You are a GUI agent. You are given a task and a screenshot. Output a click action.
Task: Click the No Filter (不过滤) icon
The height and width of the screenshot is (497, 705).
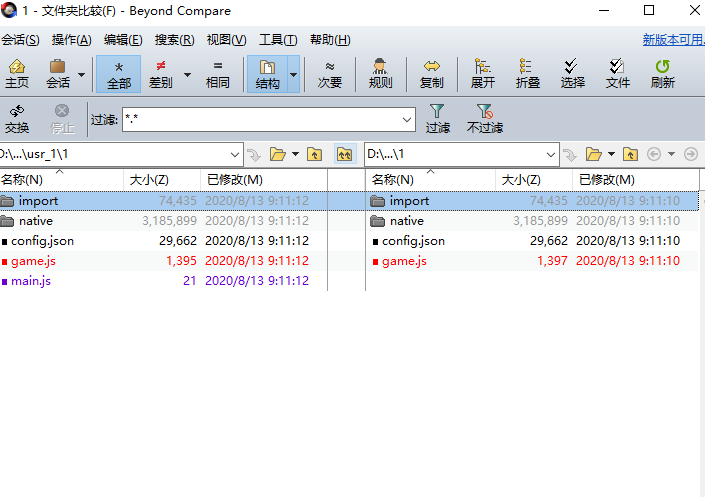pyautogui.click(x=485, y=119)
